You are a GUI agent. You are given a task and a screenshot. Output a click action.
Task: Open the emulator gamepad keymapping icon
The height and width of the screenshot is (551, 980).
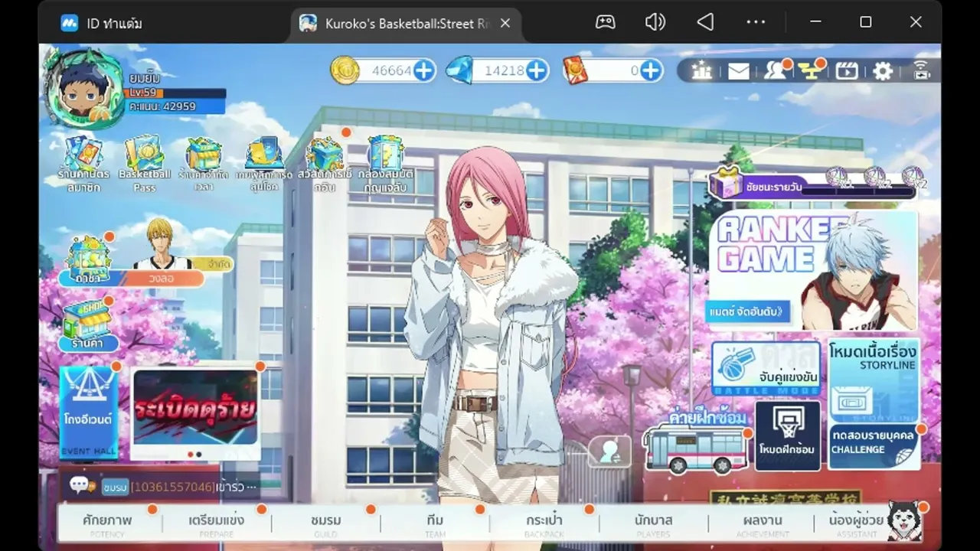606,22
